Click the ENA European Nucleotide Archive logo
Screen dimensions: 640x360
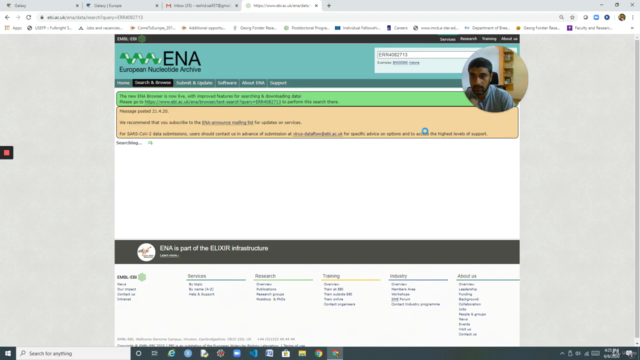click(x=160, y=62)
